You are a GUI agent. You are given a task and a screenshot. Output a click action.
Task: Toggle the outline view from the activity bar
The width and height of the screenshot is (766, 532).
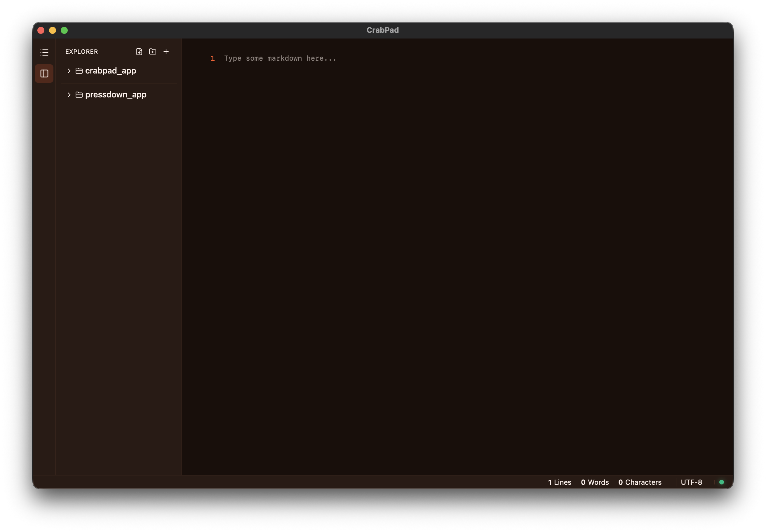click(x=44, y=52)
